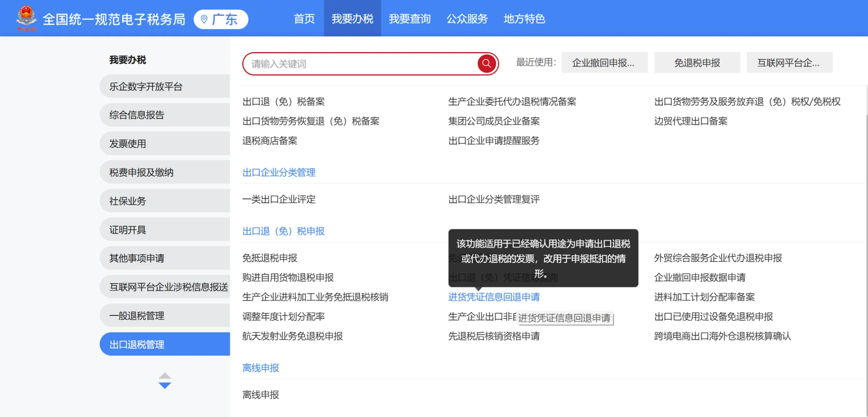Open the 离线申报 section link
Image resolution: width=868 pixels, height=417 pixels.
(260, 368)
